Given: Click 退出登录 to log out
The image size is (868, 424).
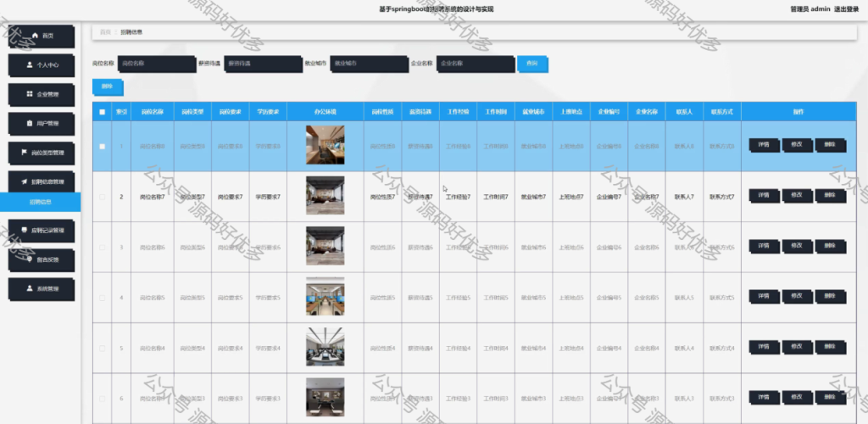Looking at the screenshot, I should [x=847, y=8].
